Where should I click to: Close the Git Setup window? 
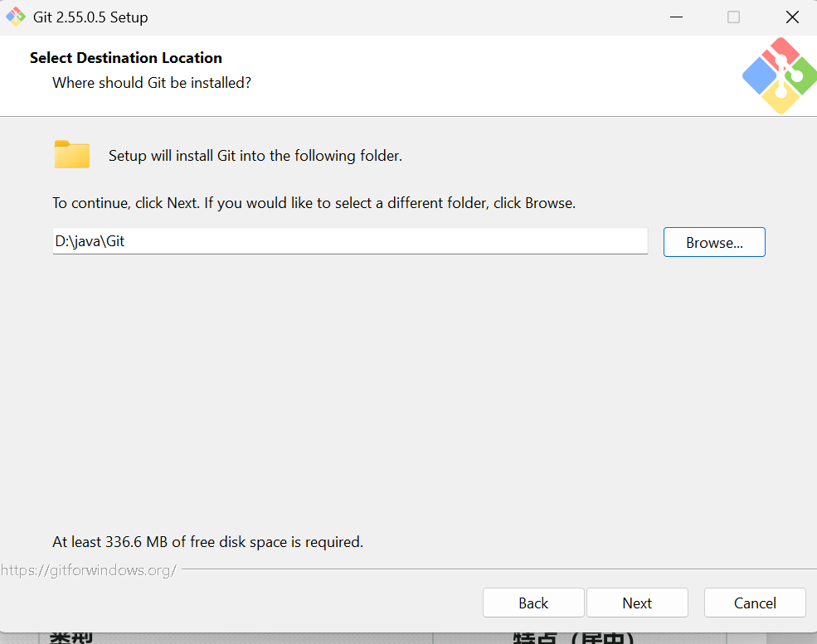tap(792, 17)
